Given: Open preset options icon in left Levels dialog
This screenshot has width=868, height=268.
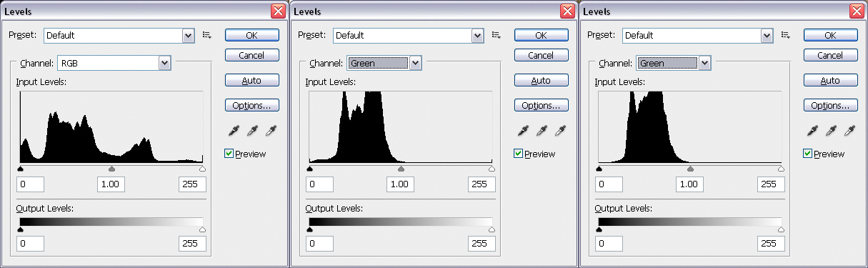Looking at the screenshot, I should [x=207, y=34].
